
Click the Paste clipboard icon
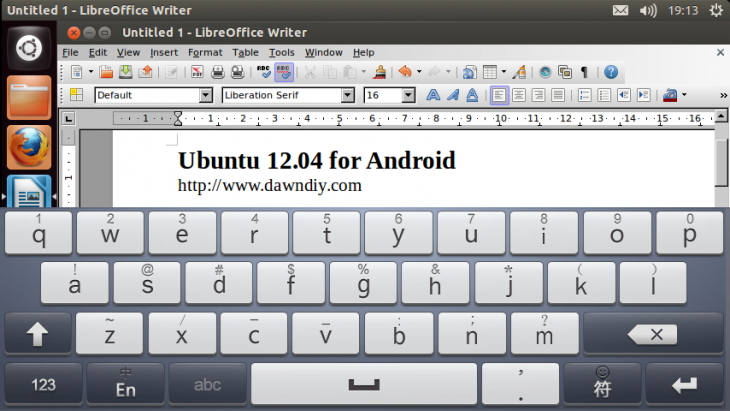click(350, 72)
